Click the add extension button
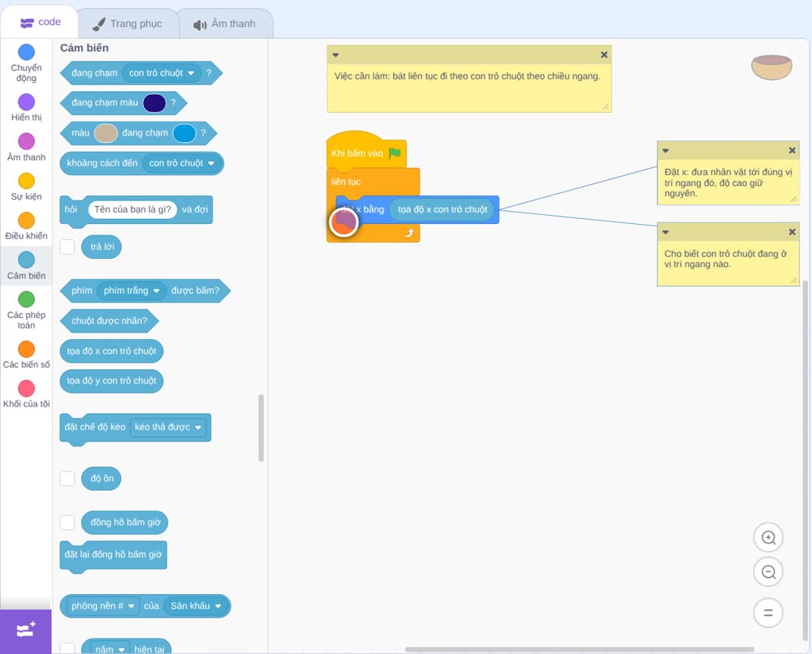This screenshot has width=812, height=654. coord(26,630)
